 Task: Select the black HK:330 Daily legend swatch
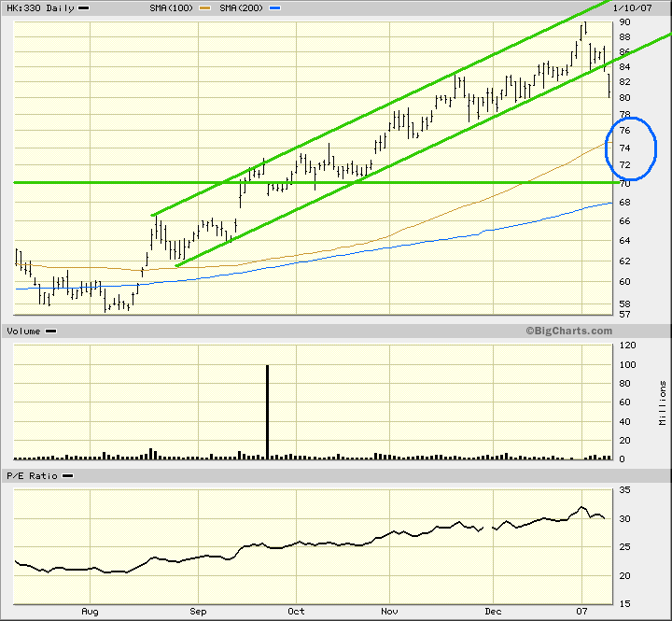(84, 7)
